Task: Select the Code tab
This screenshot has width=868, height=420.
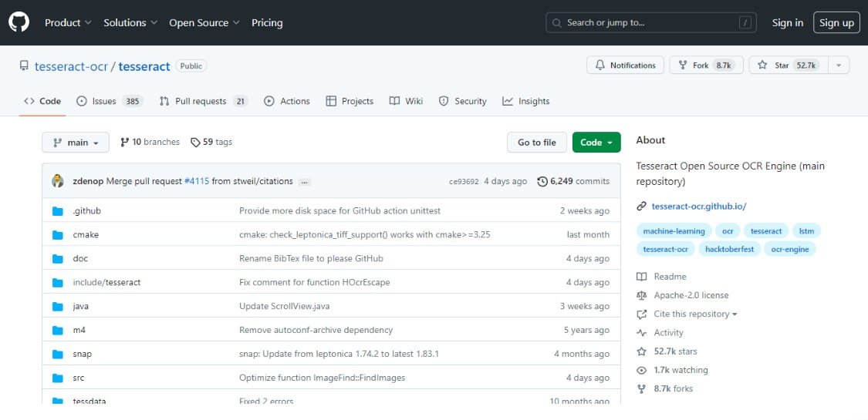Action: [42, 101]
